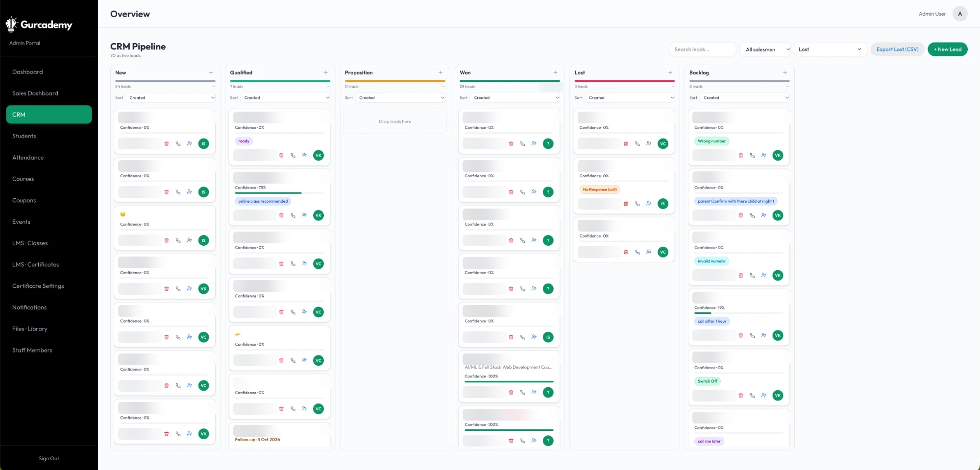Image resolution: width=980 pixels, height=470 pixels.
Task: Delete the lead tagged 'ready' via trash icon
Action: (281, 155)
